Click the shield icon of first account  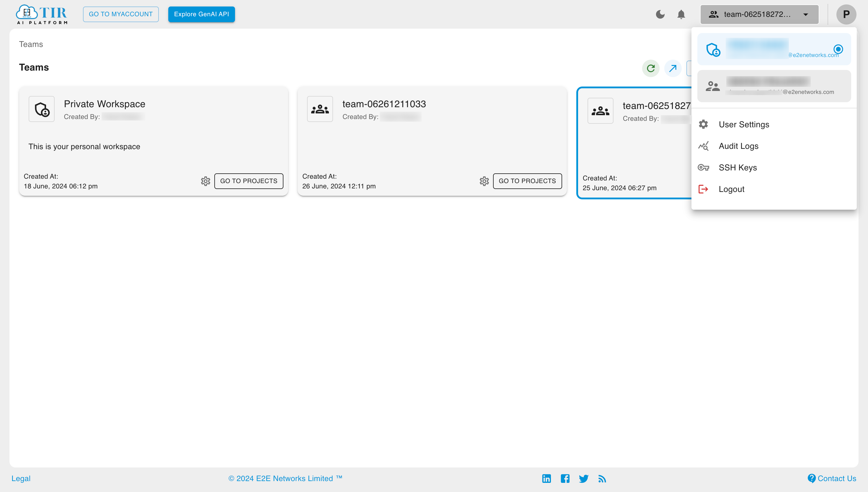coord(713,50)
